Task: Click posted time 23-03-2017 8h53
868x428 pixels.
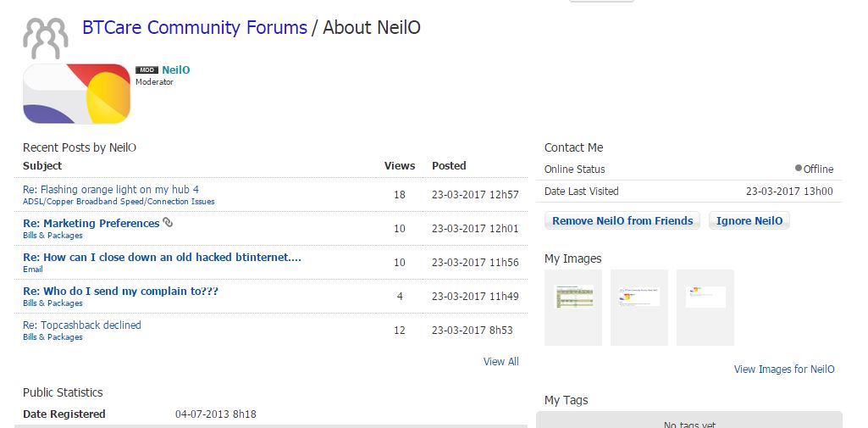Action: click(473, 331)
